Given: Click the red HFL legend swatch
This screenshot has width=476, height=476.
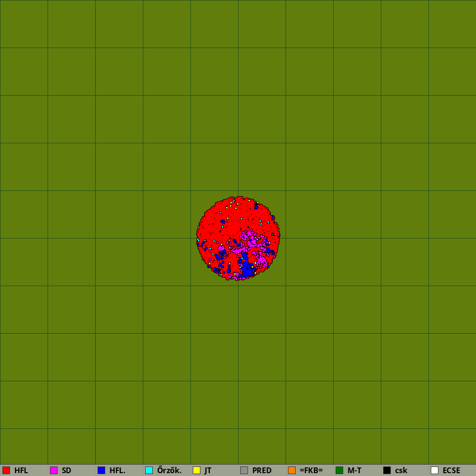Looking at the screenshot, I should tap(6, 470).
